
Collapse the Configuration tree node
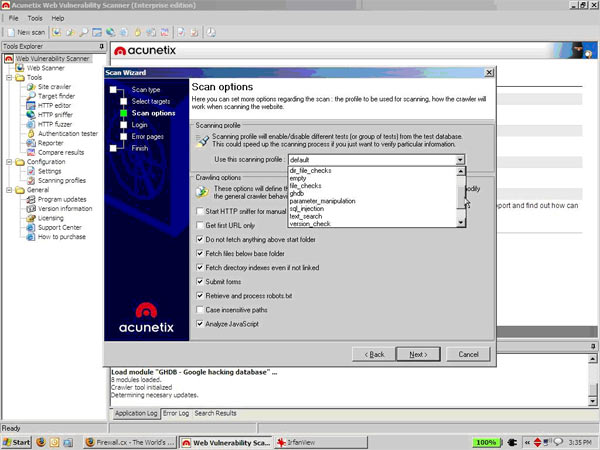pyautogui.click(x=9, y=162)
